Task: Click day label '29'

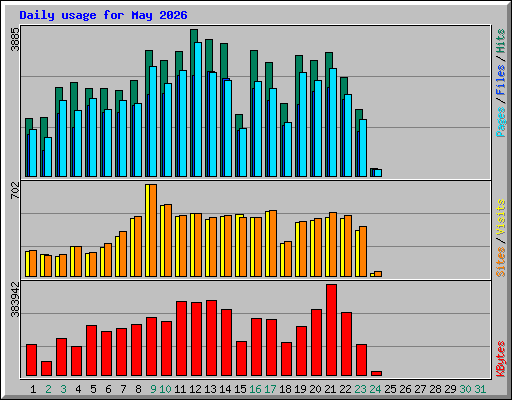Action: click(x=450, y=389)
